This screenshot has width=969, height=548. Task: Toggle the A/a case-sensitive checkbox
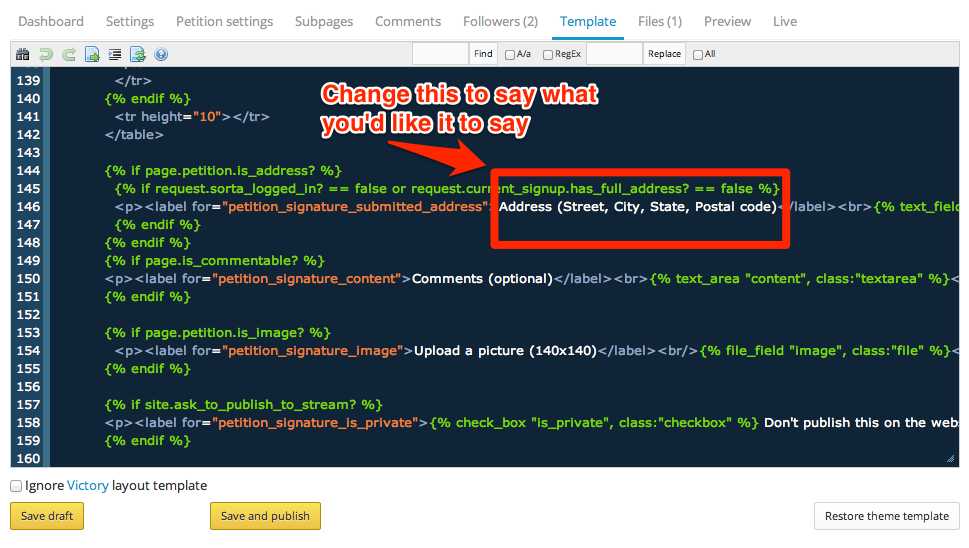point(510,55)
